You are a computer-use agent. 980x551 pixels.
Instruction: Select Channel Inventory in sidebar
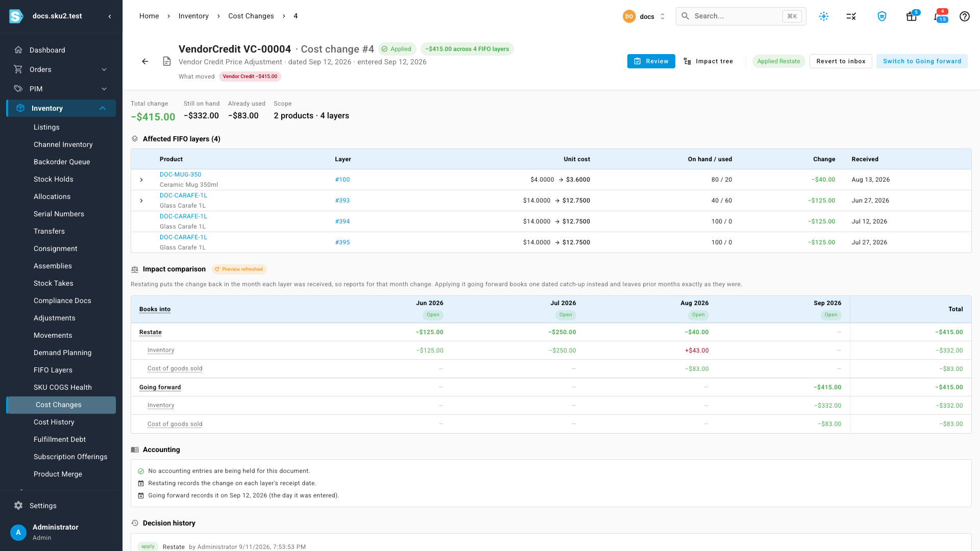pyautogui.click(x=63, y=144)
